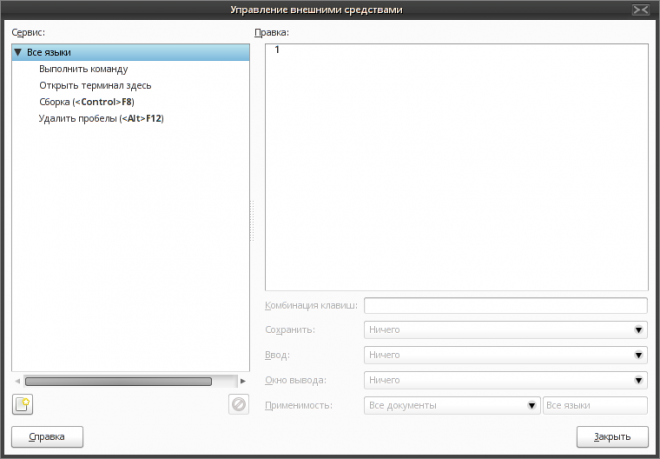Screen dimensions: 660x459
Task: Click the horizontal scrollbar under tool list
Action: (x=118, y=381)
